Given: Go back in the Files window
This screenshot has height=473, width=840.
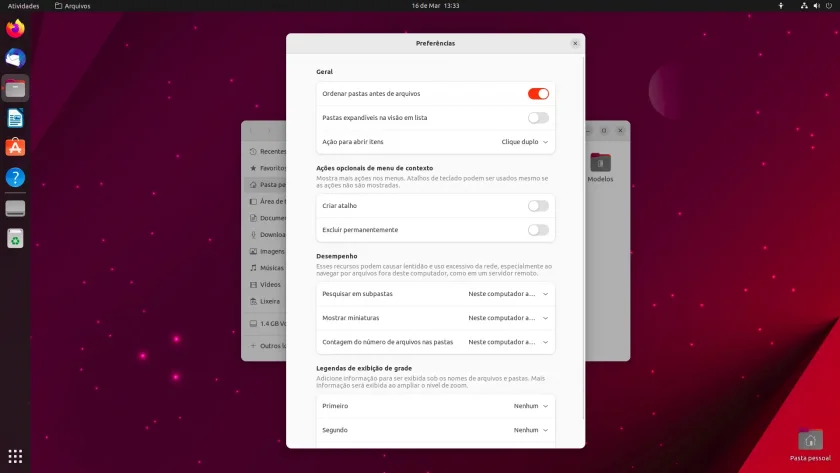Looking at the screenshot, I should (x=251, y=131).
